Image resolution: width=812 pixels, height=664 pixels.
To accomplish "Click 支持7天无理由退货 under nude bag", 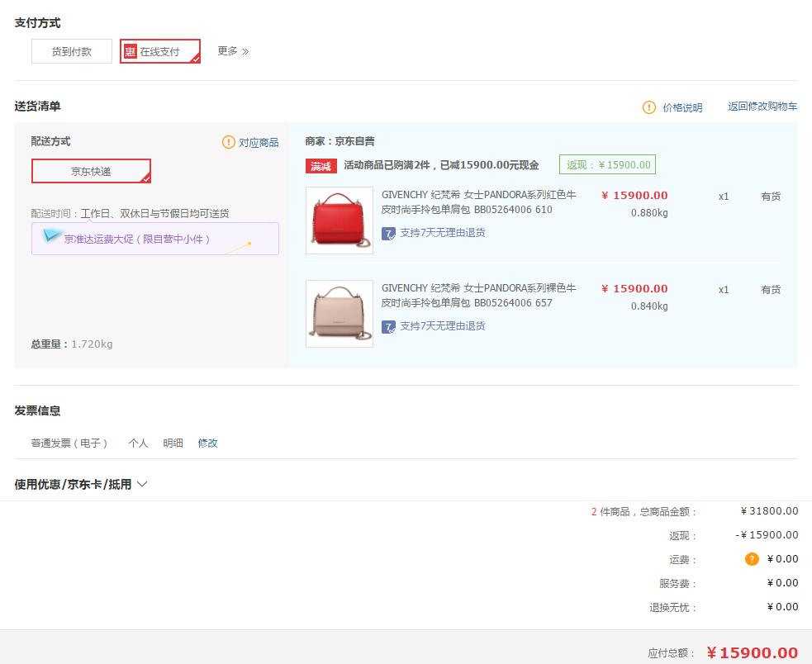I will pyautogui.click(x=443, y=325).
